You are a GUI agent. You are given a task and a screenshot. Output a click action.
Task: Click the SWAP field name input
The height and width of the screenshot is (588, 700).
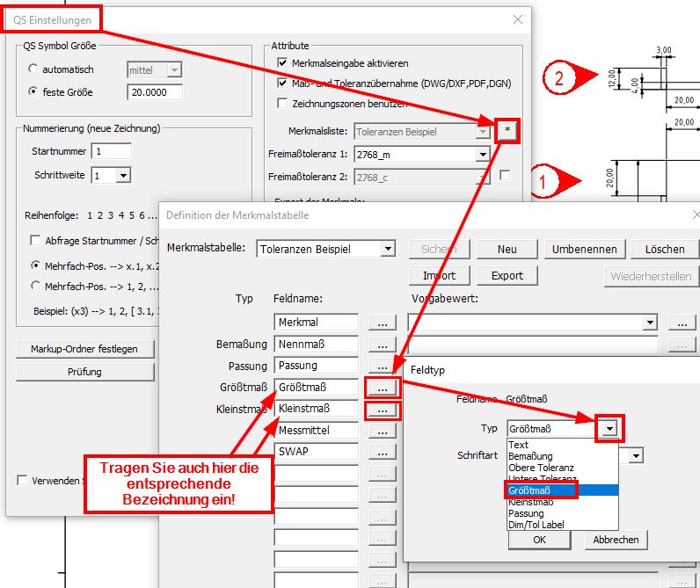316,452
